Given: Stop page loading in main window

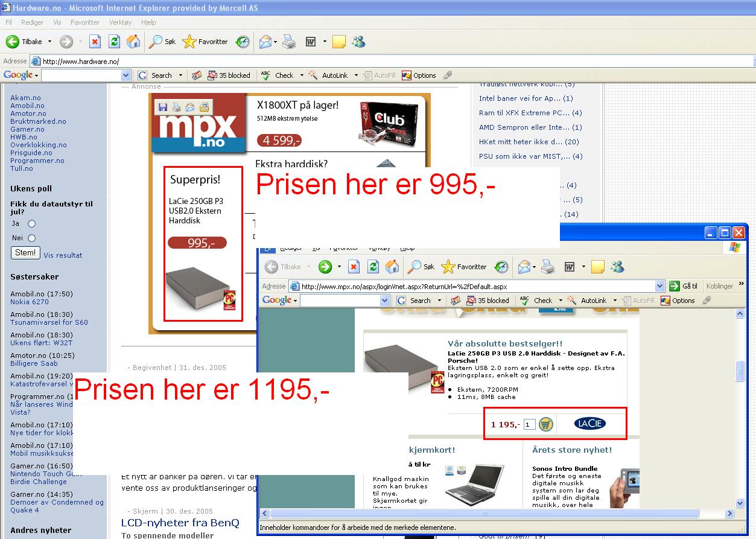Looking at the screenshot, I should (x=95, y=42).
